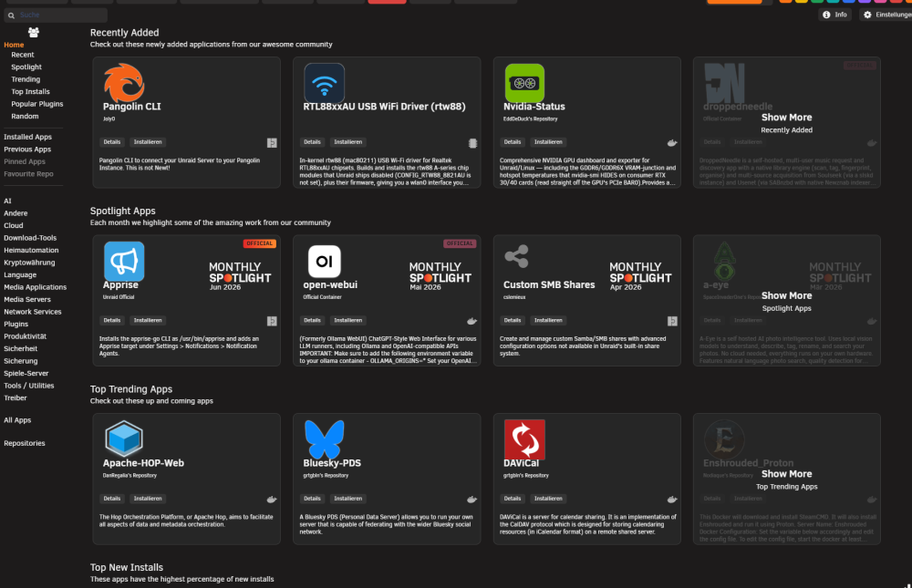Open Previous Apps
This screenshot has height=588, width=912.
point(27,149)
